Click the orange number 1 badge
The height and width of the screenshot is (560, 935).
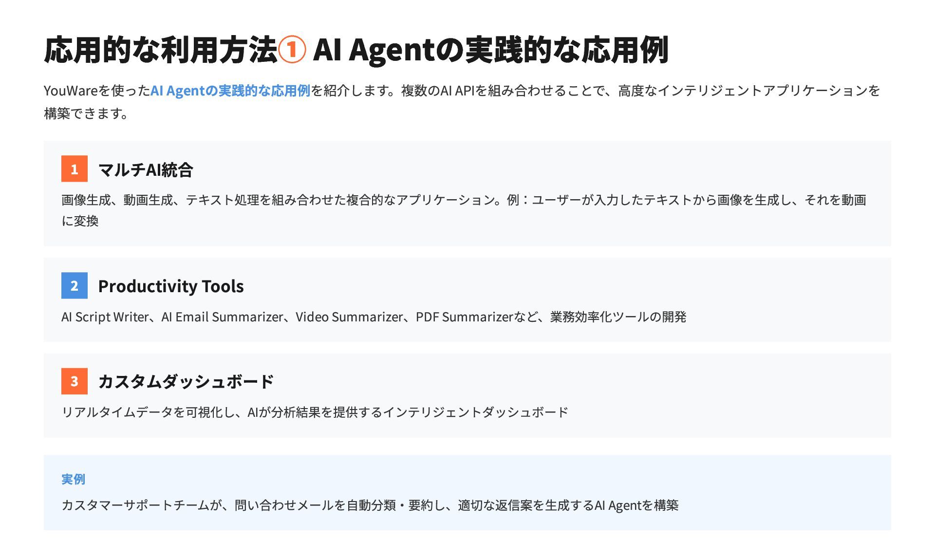coord(74,168)
